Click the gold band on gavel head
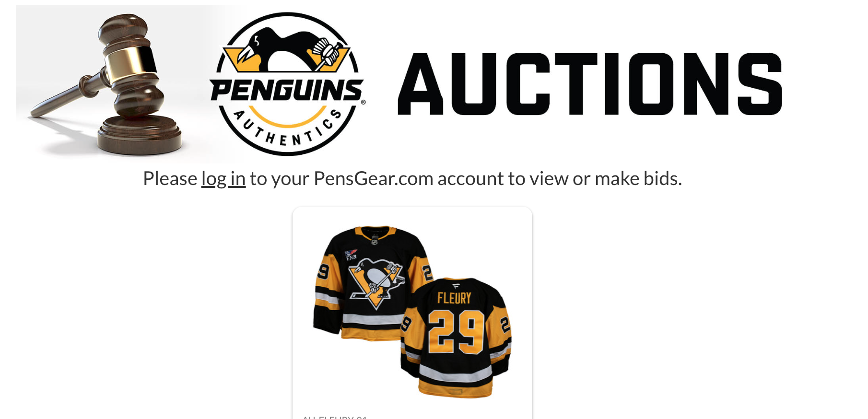 pos(130,63)
